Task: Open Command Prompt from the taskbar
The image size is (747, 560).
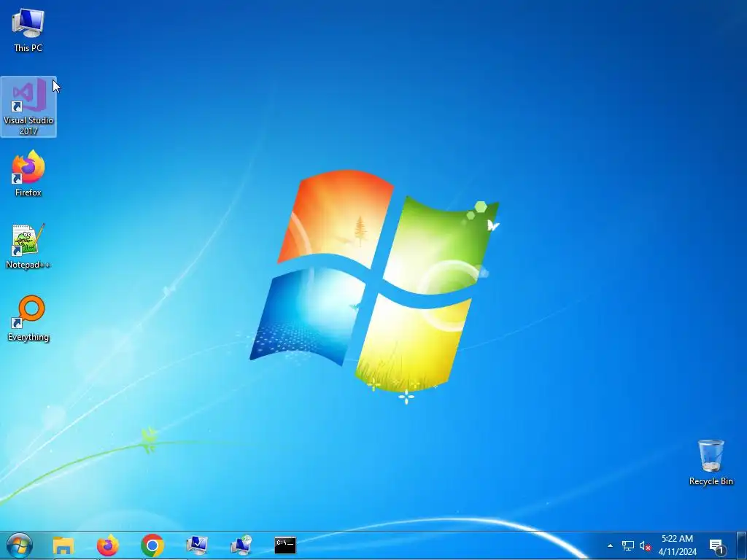Action: click(285, 545)
